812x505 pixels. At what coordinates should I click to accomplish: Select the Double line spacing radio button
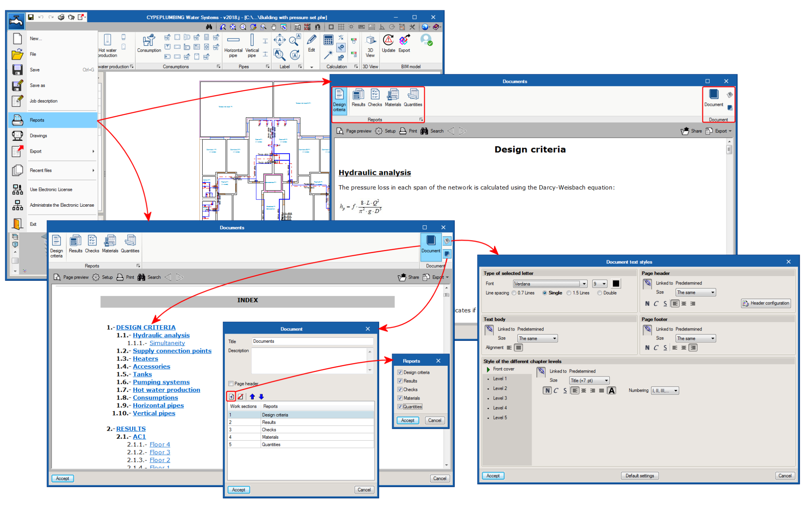(600, 293)
